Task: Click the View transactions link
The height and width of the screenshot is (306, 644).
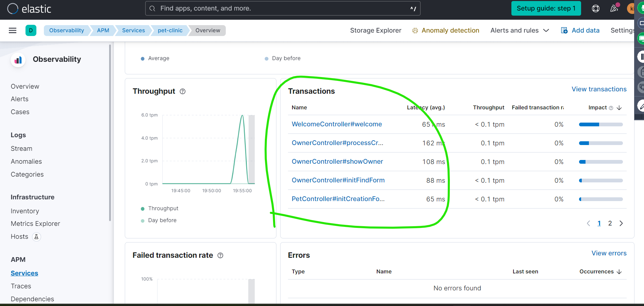Action: coord(599,89)
